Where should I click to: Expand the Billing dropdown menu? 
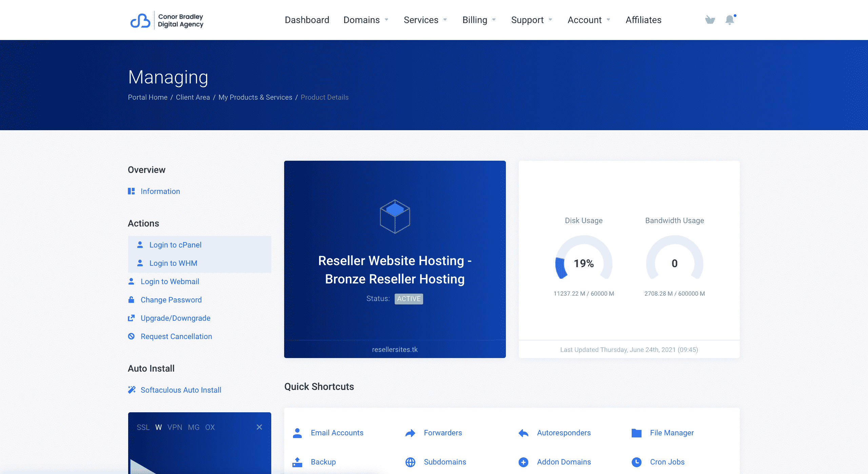pos(479,20)
